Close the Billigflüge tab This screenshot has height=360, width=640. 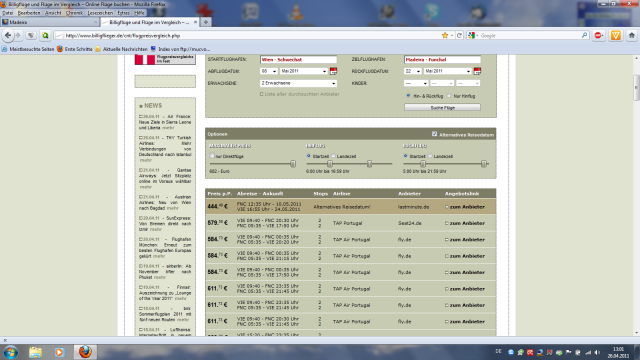pos(195,22)
